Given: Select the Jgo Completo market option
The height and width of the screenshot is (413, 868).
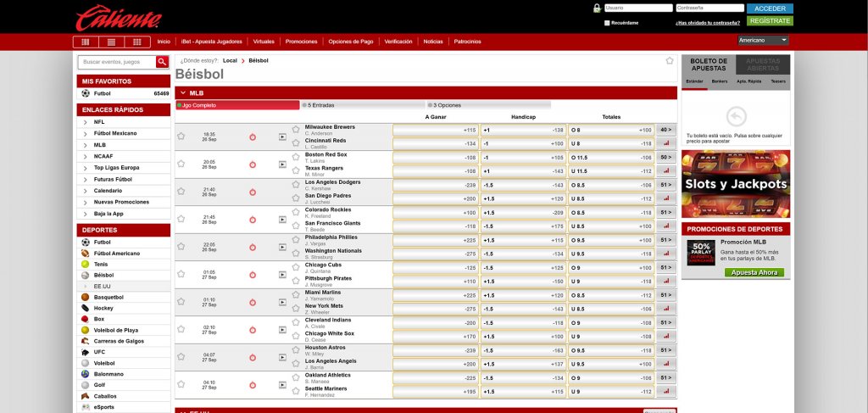Looking at the screenshot, I should [x=237, y=105].
